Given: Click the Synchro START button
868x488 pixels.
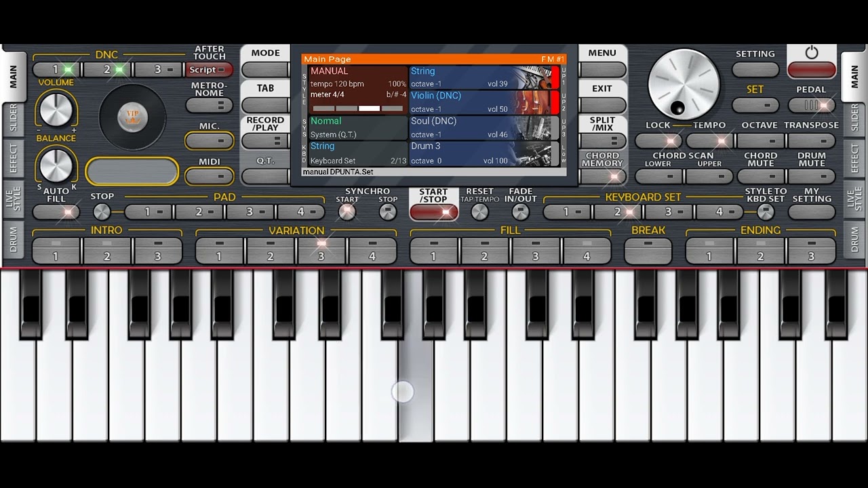Looking at the screenshot, I should (347, 212).
